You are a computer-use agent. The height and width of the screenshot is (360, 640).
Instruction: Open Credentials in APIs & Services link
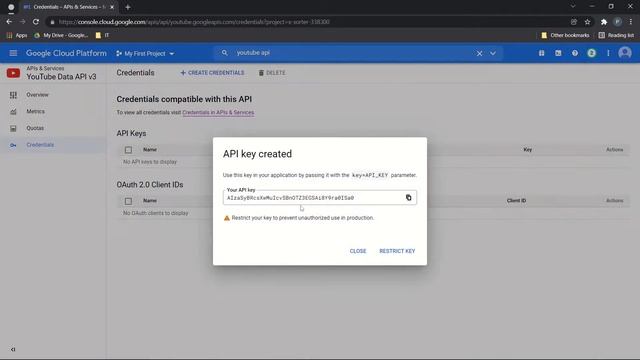click(218, 112)
